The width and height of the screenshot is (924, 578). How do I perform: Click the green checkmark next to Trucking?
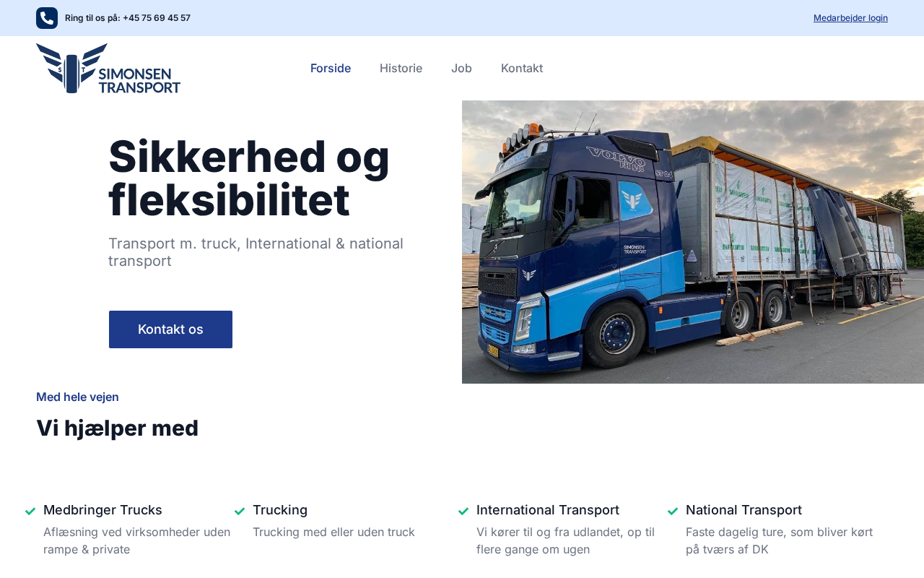240,512
